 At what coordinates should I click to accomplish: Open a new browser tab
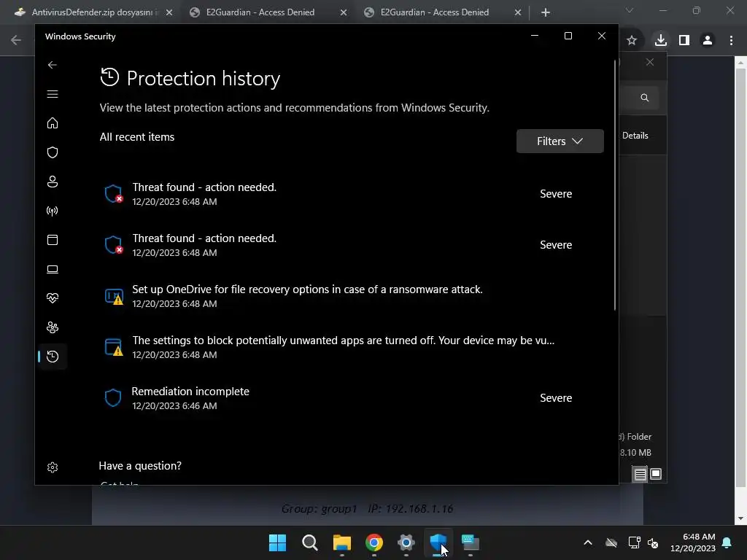click(x=546, y=12)
